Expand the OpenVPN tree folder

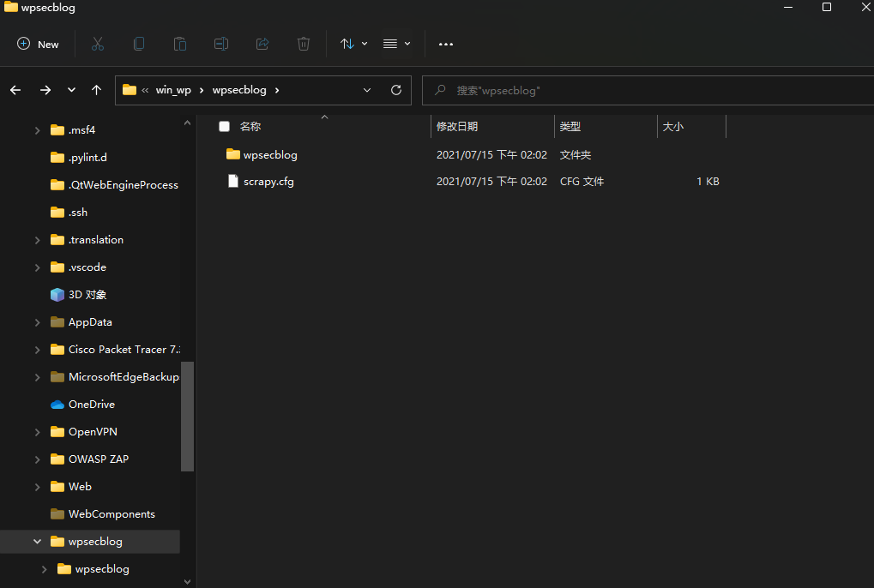pyautogui.click(x=38, y=432)
